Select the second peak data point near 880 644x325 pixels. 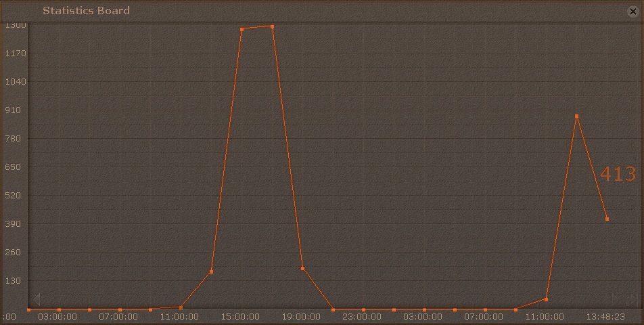pyautogui.click(x=576, y=116)
